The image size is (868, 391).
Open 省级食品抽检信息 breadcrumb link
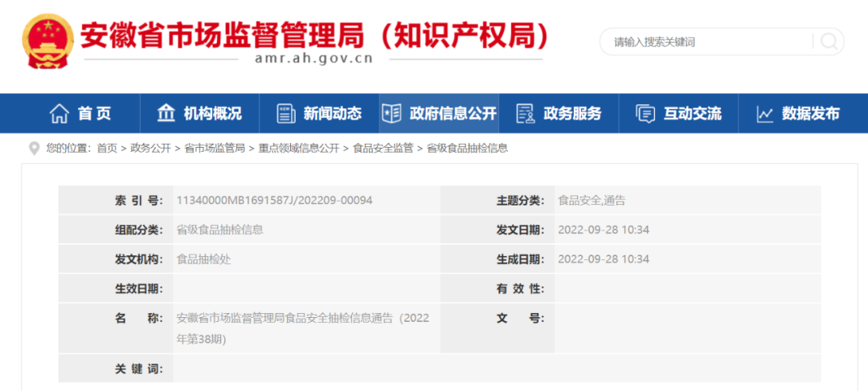pyautogui.click(x=467, y=149)
